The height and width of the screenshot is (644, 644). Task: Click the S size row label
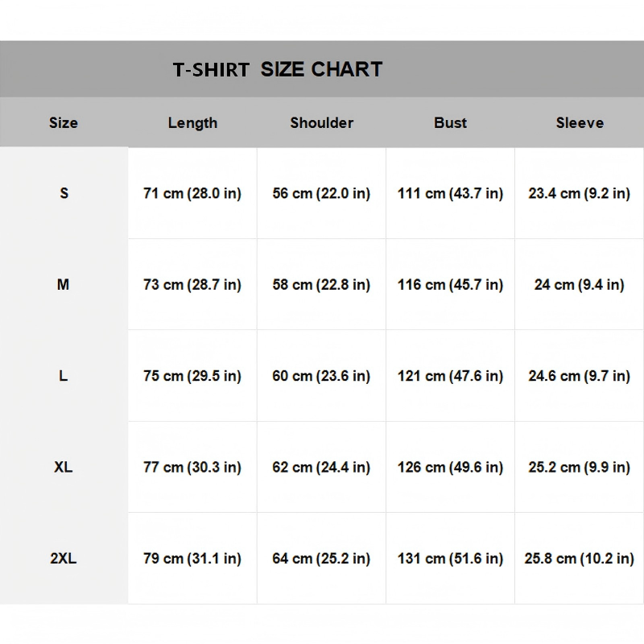click(64, 193)
